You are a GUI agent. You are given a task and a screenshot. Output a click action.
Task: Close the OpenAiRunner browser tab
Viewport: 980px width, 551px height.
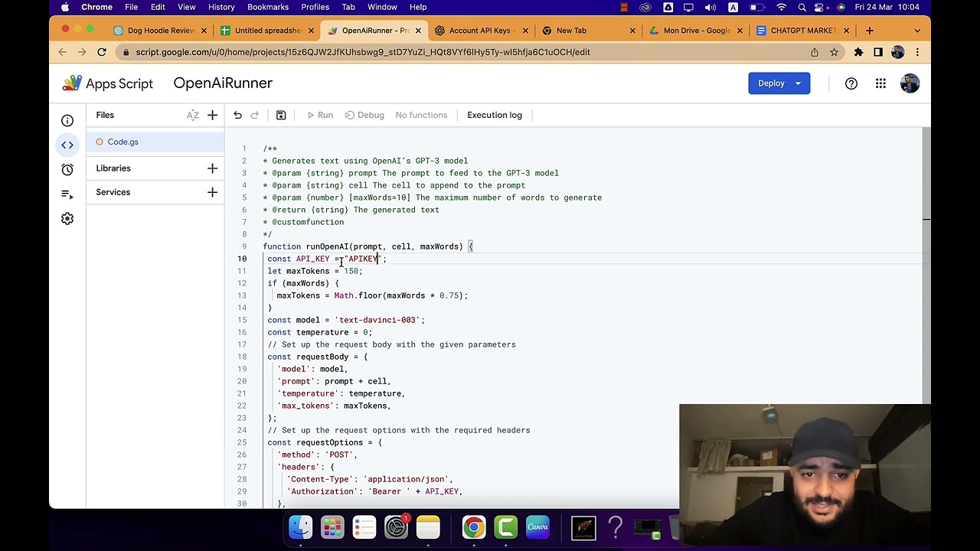(419, 31)
